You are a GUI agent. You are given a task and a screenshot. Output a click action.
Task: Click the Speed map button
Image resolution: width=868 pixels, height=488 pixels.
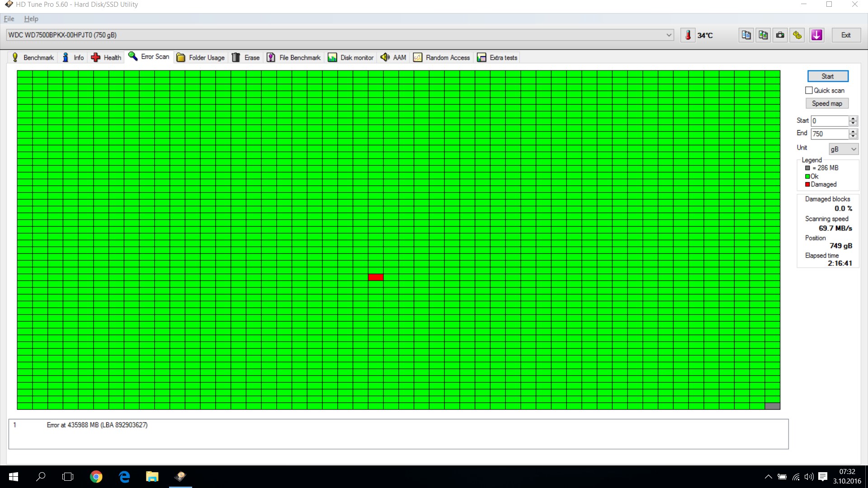827,103
